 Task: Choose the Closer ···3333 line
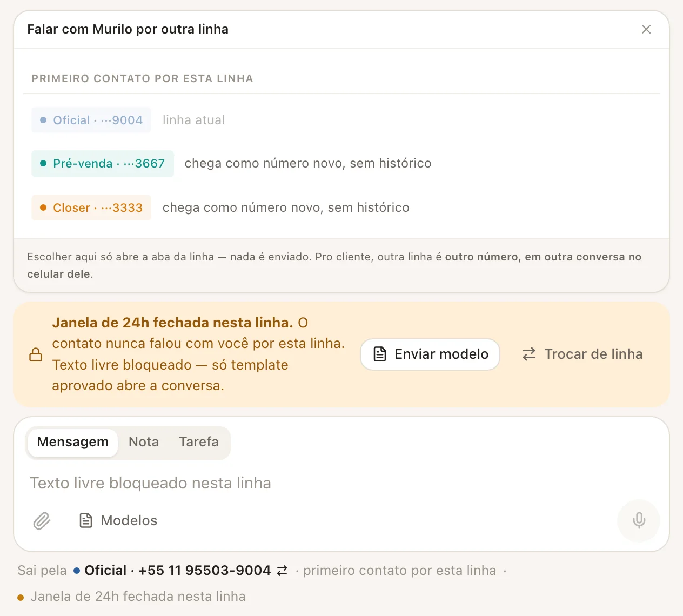[x=91, y=207]
